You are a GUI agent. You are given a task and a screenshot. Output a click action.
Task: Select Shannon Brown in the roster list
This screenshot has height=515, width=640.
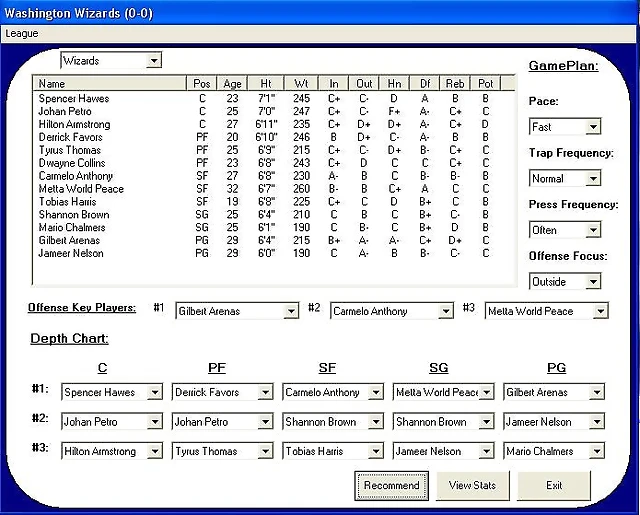click(x=273, y=215)
